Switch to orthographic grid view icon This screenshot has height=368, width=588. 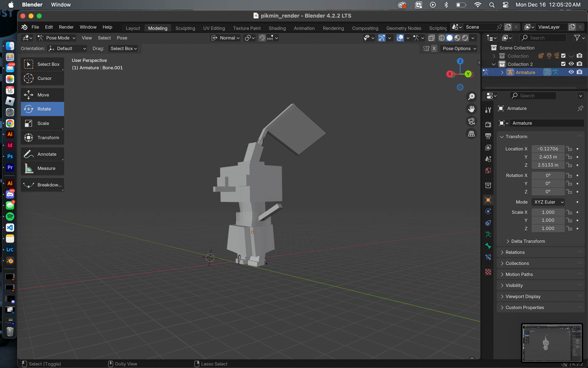pos(471,134)
